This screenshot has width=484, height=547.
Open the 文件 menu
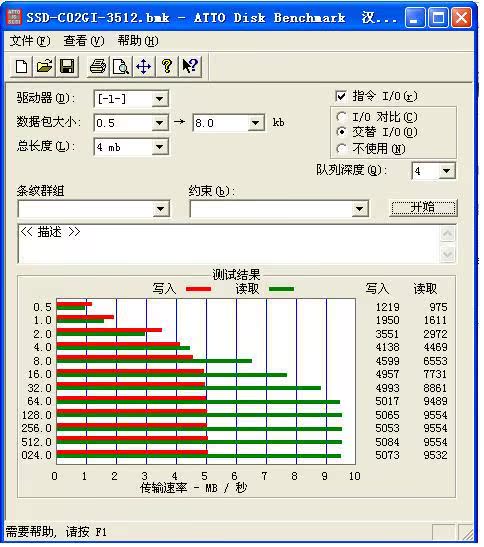pyautogui.click(x=30, y=41)
